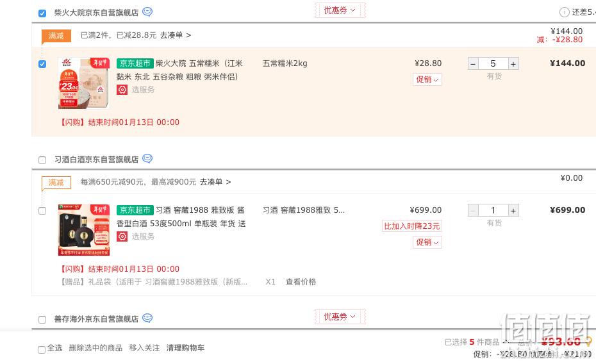Expand 已选择 5 件商品 arrow in bottom bar

click(x=506, y=342)
